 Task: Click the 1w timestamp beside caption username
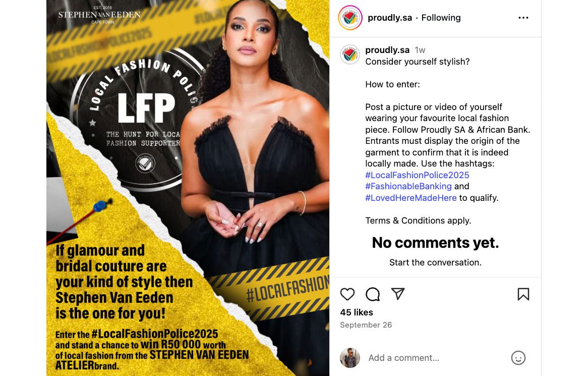420,50
